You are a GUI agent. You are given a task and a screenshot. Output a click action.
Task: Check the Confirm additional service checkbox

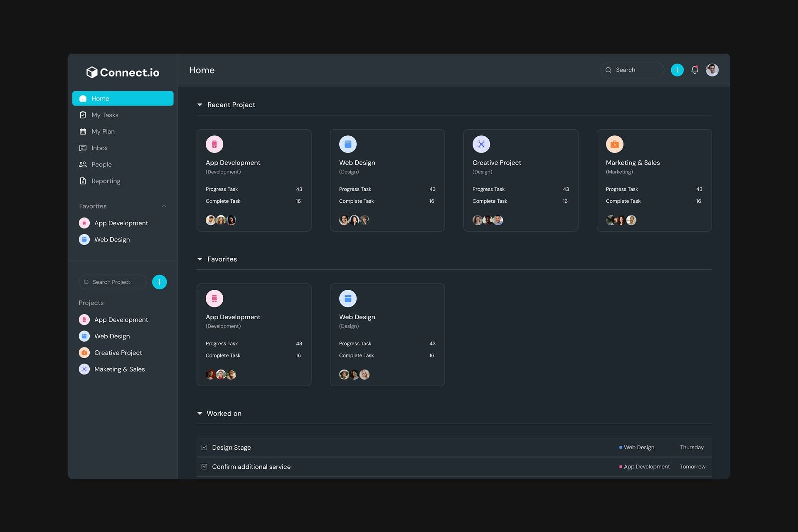coord(204,466)
